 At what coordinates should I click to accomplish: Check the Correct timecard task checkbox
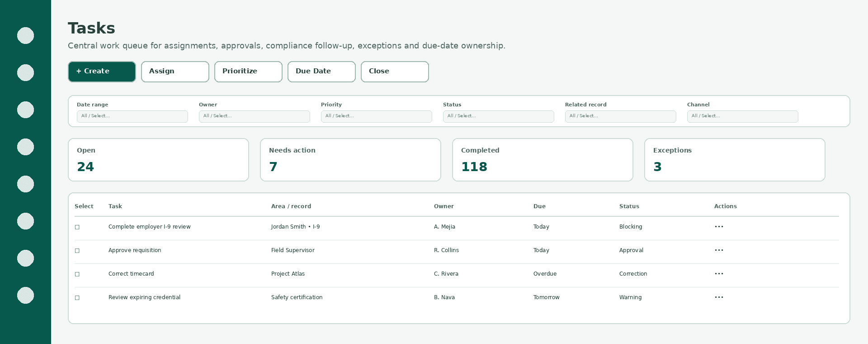77,274
